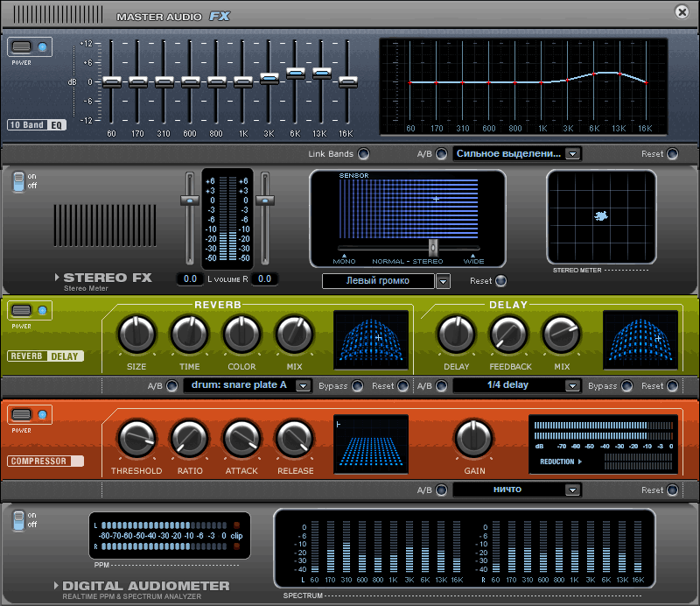The image size is (700, 606).
Task: Toggle the reverb A/B compare button
Action: (171, 385)
